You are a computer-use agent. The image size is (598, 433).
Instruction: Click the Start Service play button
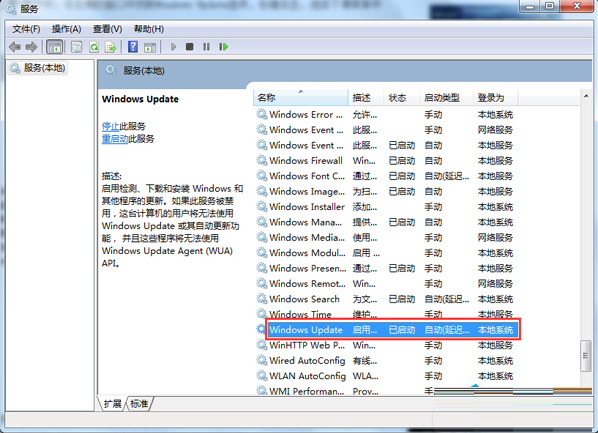[x=174, y=47]
